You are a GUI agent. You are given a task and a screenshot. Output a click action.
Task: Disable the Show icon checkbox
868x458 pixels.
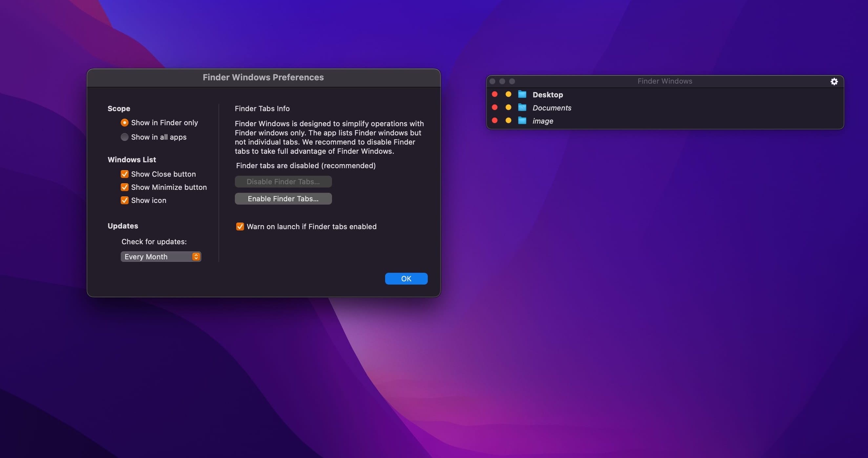pyautogui.click(x=124, y=200)
